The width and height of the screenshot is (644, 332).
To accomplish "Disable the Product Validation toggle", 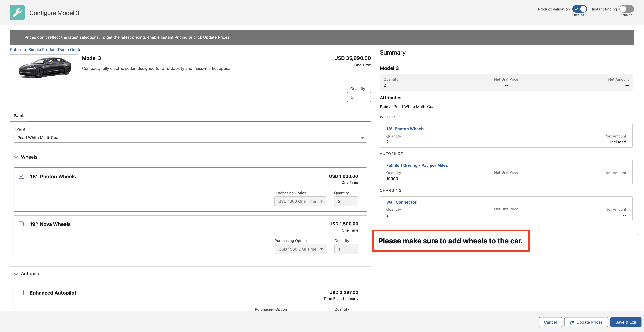I will (580, 9).
